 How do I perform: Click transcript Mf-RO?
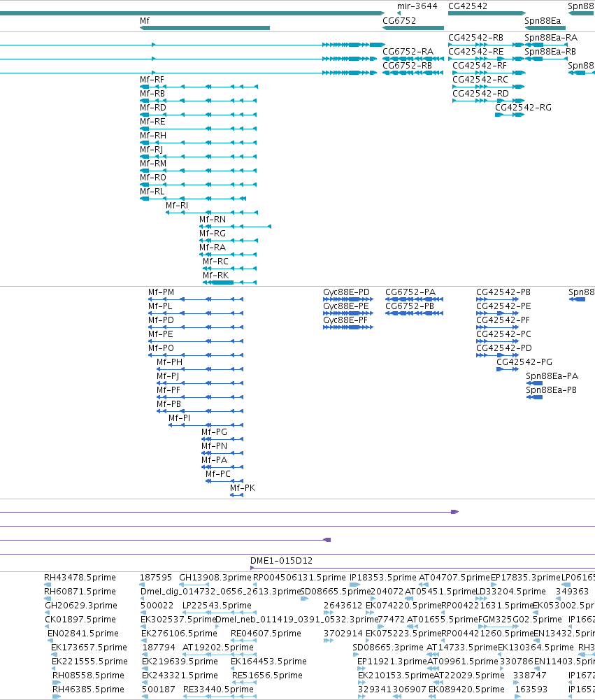199,185
